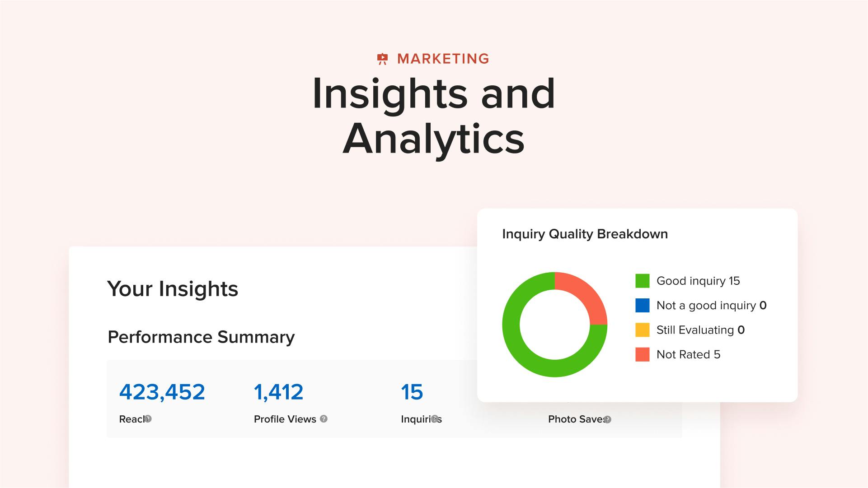Select the Not Rated 5 legend label
The image size is (868, 488).
[688, 354]
